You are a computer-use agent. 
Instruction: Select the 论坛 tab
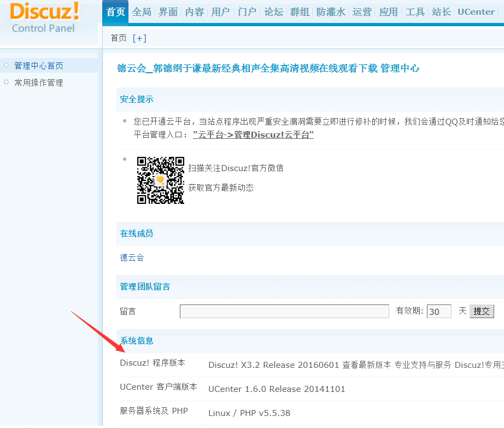[x=273, y=12]
